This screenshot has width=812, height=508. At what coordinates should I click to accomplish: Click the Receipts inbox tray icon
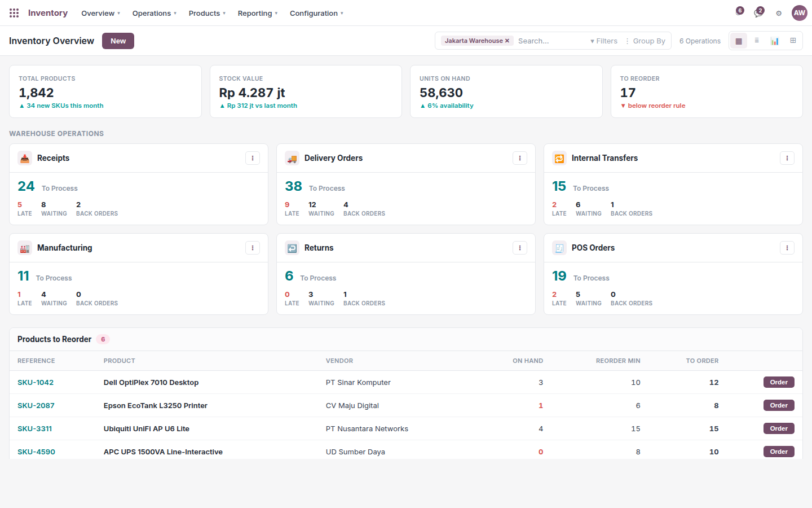point(25,159)
